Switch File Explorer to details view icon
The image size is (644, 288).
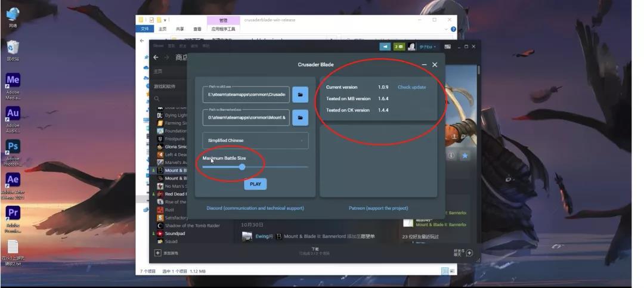tap(444, 271)
